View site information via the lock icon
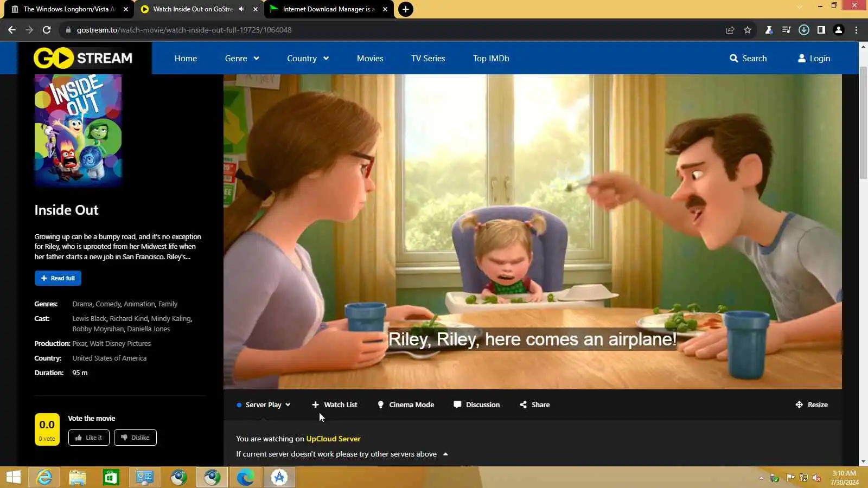 (68, 30)
